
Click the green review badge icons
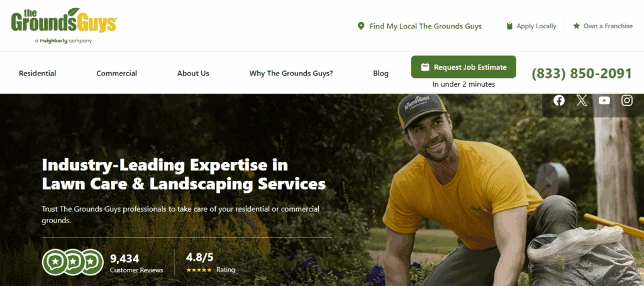(73, 261)
